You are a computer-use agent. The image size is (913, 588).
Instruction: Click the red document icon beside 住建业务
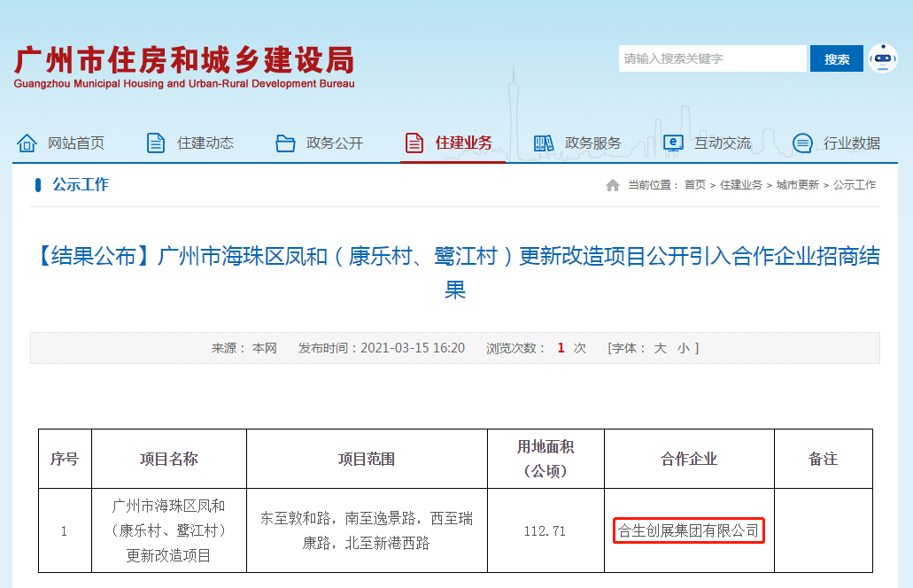[414, 143]
